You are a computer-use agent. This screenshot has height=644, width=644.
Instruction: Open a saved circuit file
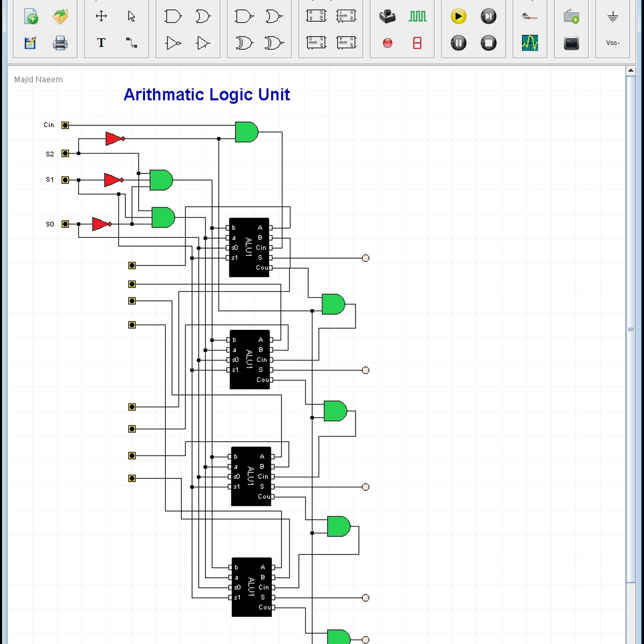[x=60, y=17]
